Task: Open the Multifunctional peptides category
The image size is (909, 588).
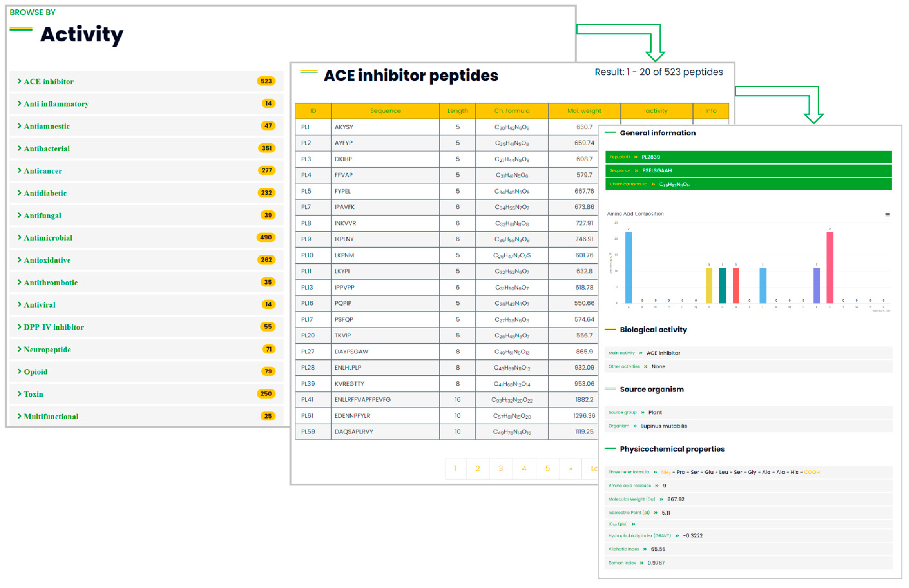Action: 51,417
